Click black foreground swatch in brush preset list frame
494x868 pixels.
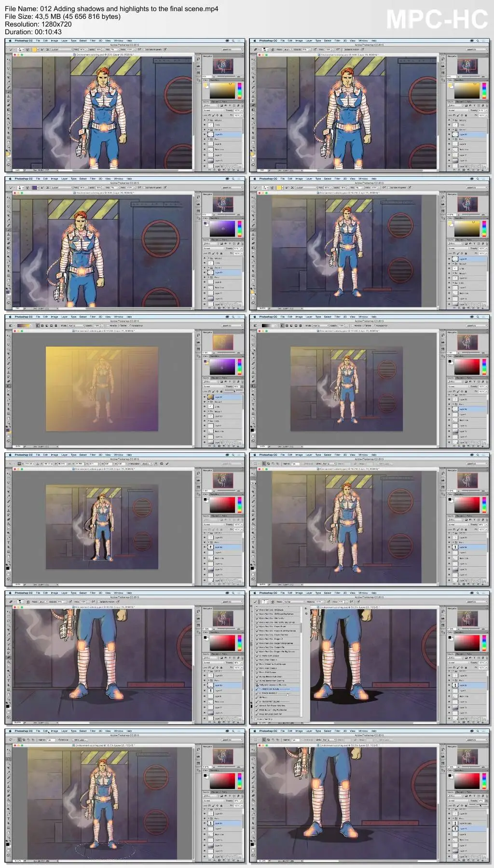450,637
